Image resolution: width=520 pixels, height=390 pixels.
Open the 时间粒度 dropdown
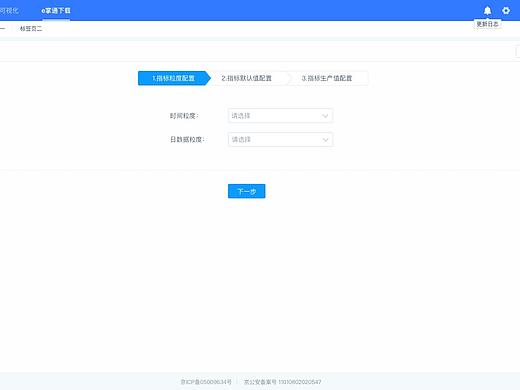280,116
